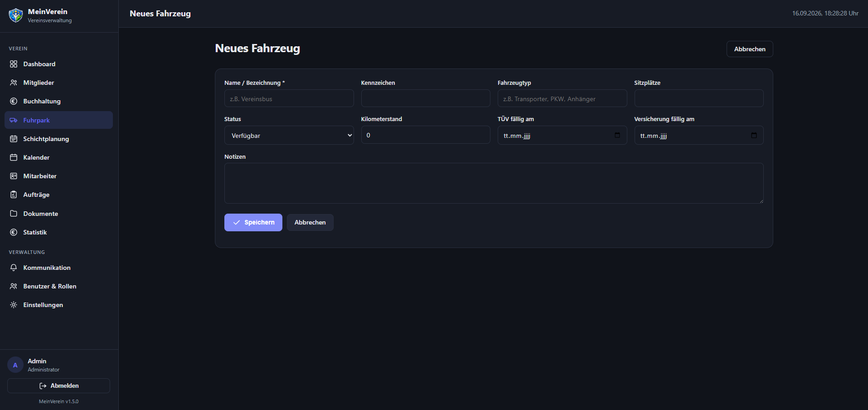The width and height of the screenshot is (868, 410).
Task: Click the Schichtplanung calendar icon
Action: pyautogui.click(x=14, y=139)
